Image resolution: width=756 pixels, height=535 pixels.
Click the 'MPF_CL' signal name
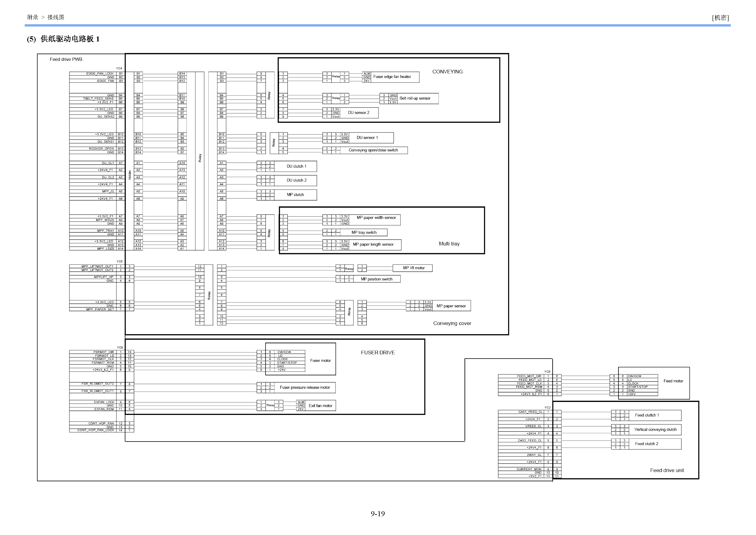pyautogui.click(x=108, y=191)
